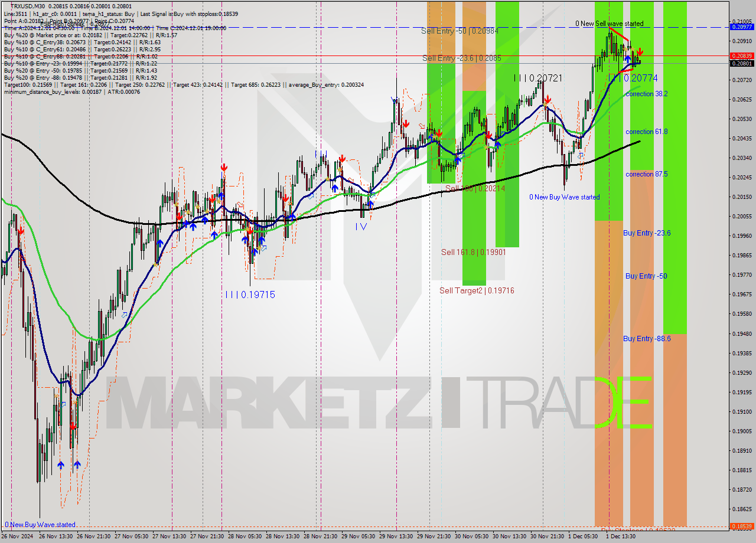
Task: Click the 'Buy %20 @ Entry -50: 0.19785' line
Action: (80, 71)
